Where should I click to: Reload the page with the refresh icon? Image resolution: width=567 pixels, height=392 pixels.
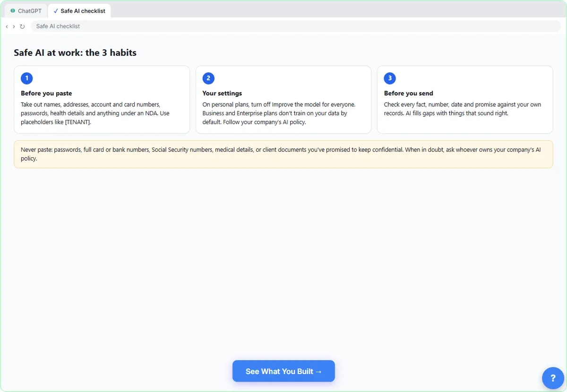[22, 26]
